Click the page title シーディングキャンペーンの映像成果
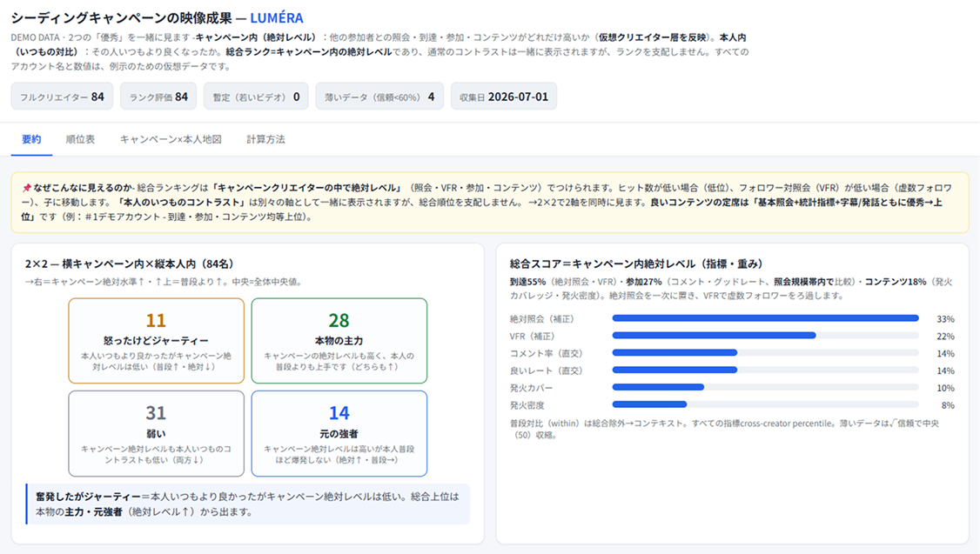980x554 pixels. 121,17
